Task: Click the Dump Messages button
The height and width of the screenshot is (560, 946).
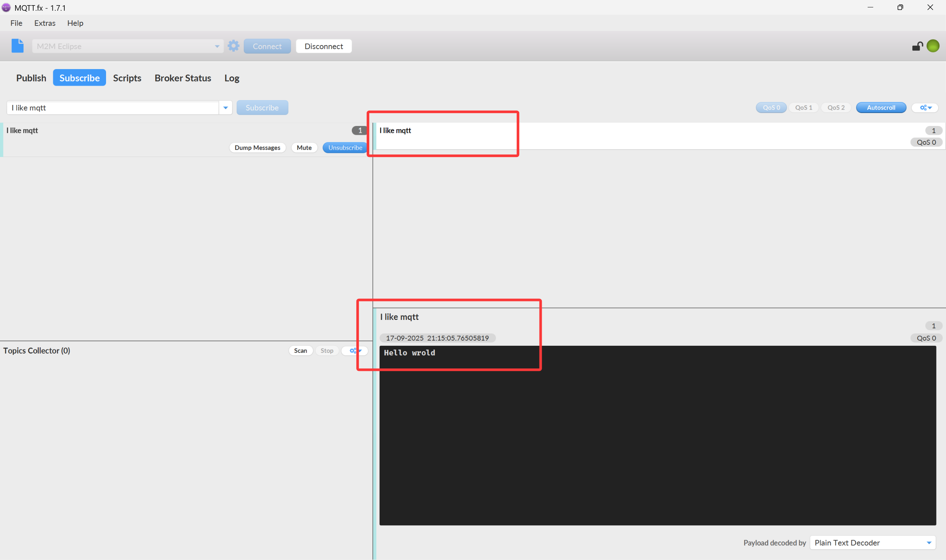Action: point(258,147)
